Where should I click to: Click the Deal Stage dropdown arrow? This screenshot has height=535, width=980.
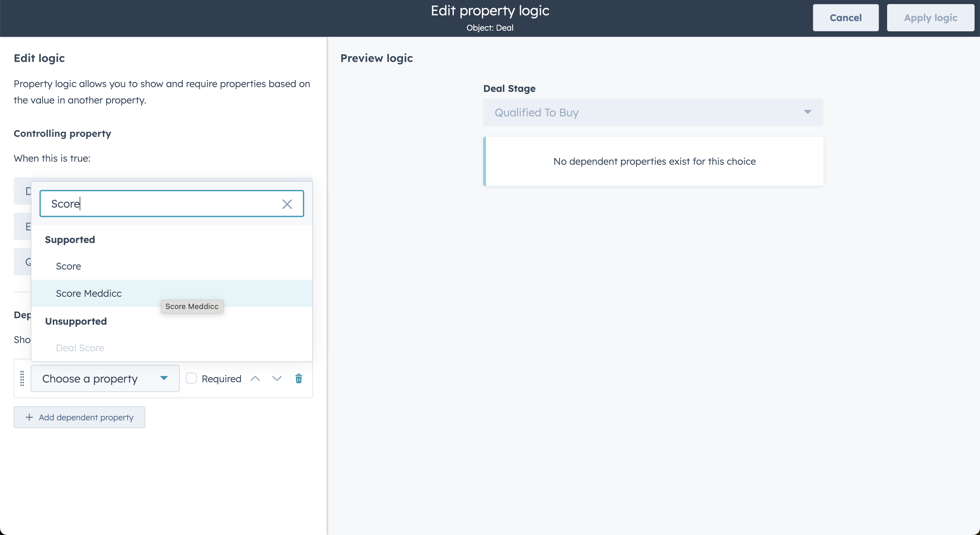(x=807, y=112)
